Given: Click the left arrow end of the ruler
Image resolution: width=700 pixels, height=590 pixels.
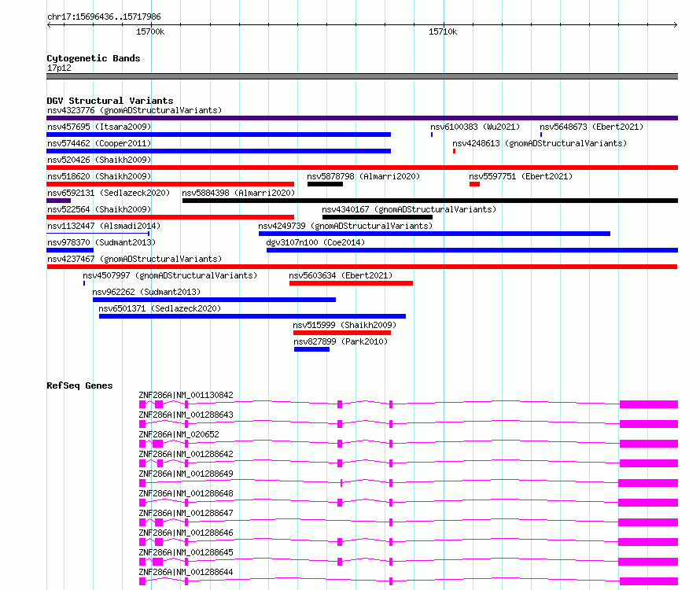Looking at the screenshot, I should [x=50, y=24].
